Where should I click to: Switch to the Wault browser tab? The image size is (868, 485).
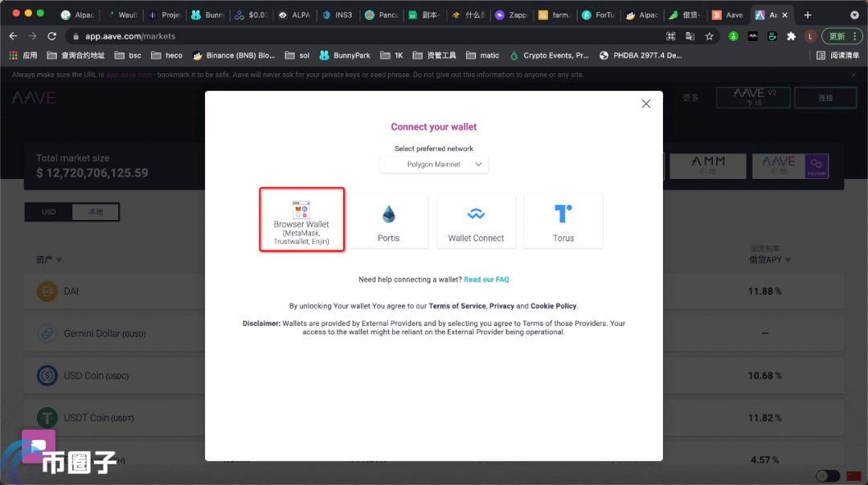pyautogui.click(x=123, y=15)
